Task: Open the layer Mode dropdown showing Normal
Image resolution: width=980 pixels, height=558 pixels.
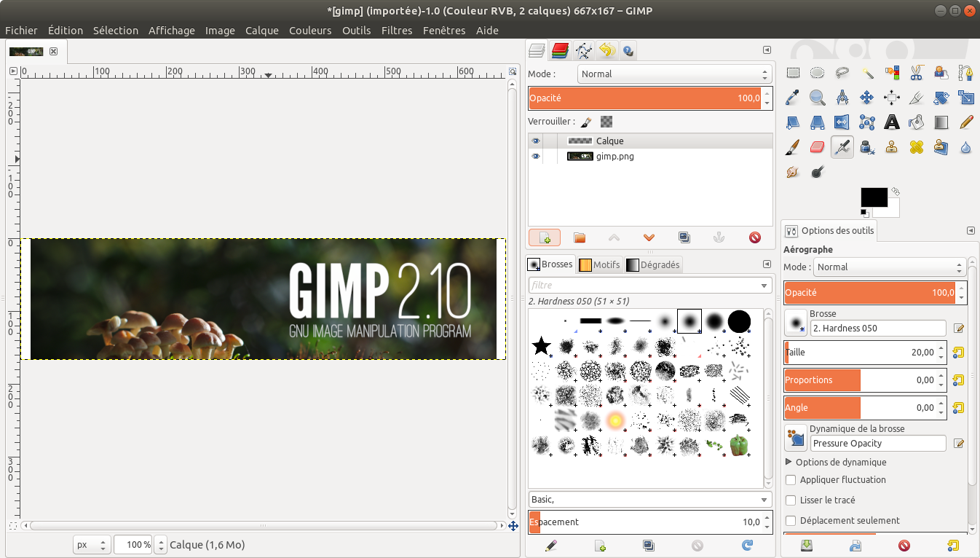Action: click(x=672, y=74)
